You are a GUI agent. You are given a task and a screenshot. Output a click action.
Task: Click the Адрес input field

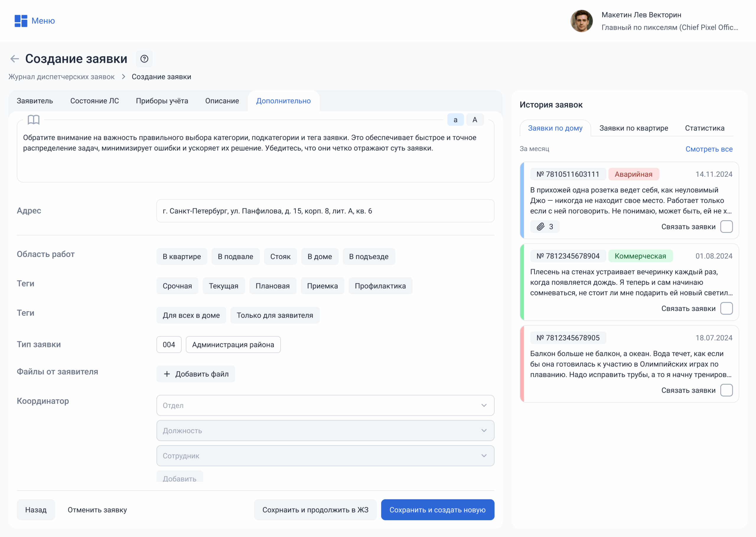(x=325, y=211)
